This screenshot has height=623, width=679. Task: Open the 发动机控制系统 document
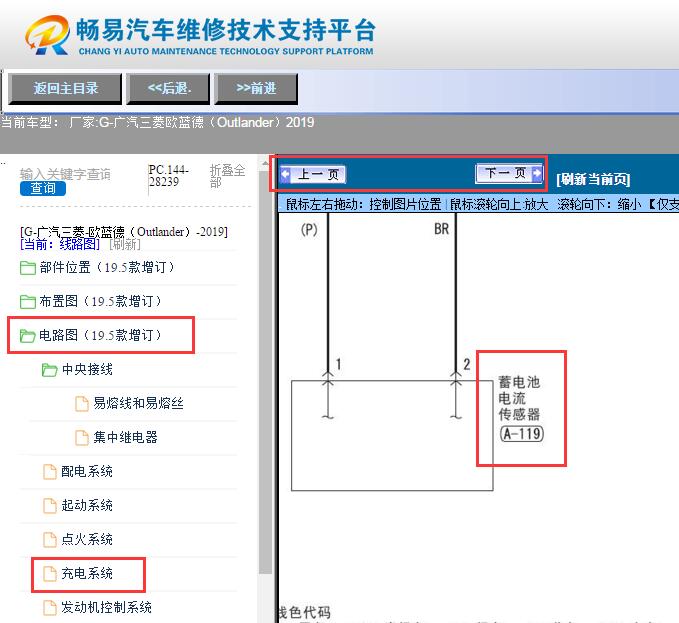point(106,607)
